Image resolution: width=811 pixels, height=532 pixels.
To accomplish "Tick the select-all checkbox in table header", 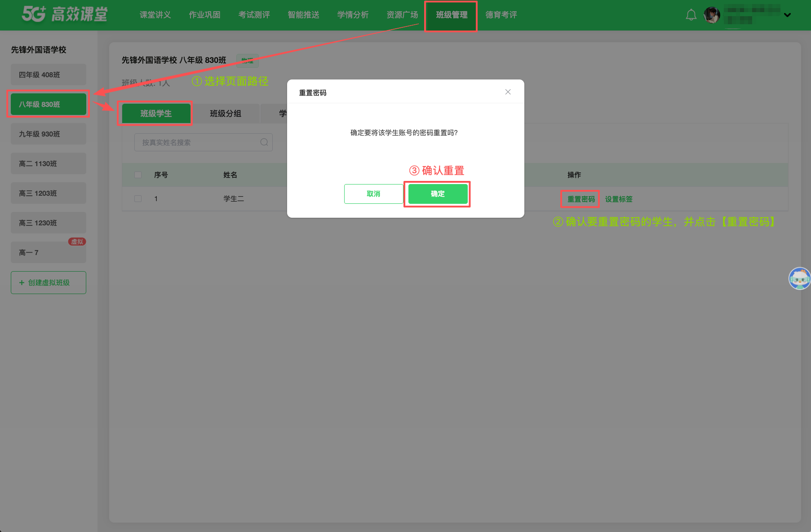I will [138, 175].
